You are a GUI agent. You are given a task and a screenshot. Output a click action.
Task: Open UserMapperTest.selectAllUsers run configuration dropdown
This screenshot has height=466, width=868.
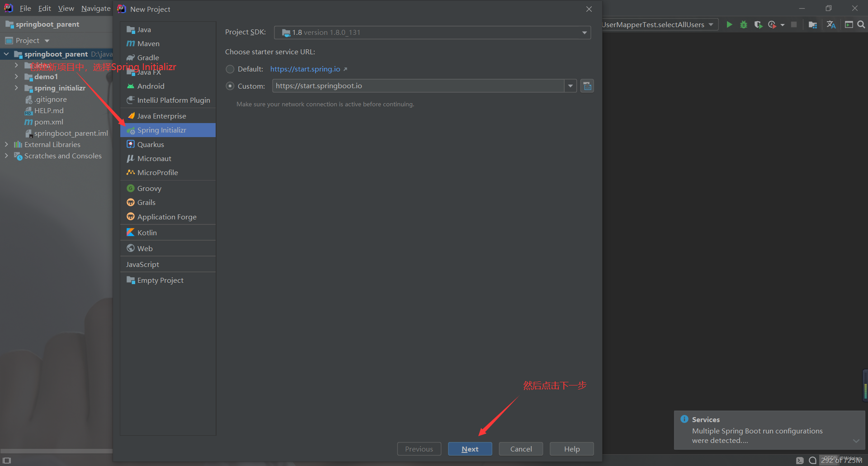[660, 24]
